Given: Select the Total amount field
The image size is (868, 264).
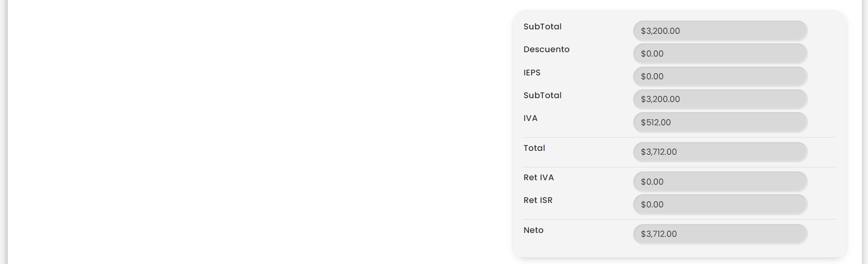Looking at the screenshot, I should point(720,151).
